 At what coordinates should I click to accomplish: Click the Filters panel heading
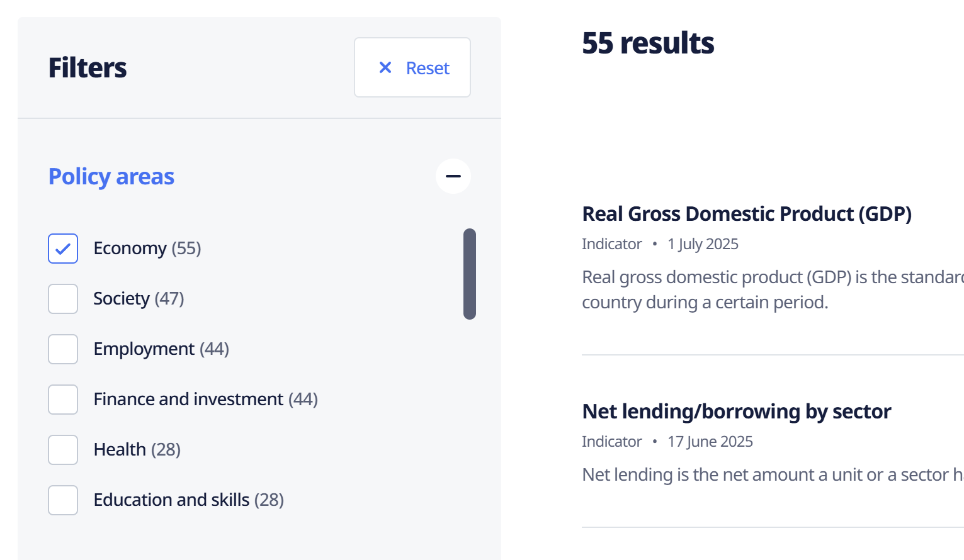(x=88, y=68)
